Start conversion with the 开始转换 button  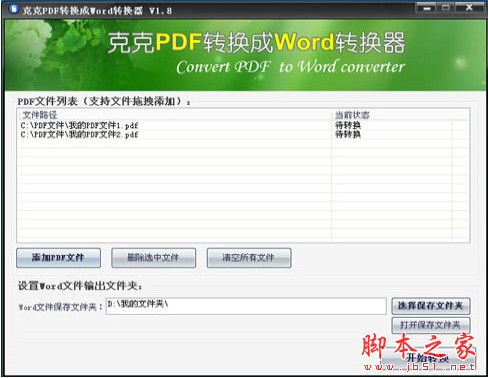coord(429,359)
